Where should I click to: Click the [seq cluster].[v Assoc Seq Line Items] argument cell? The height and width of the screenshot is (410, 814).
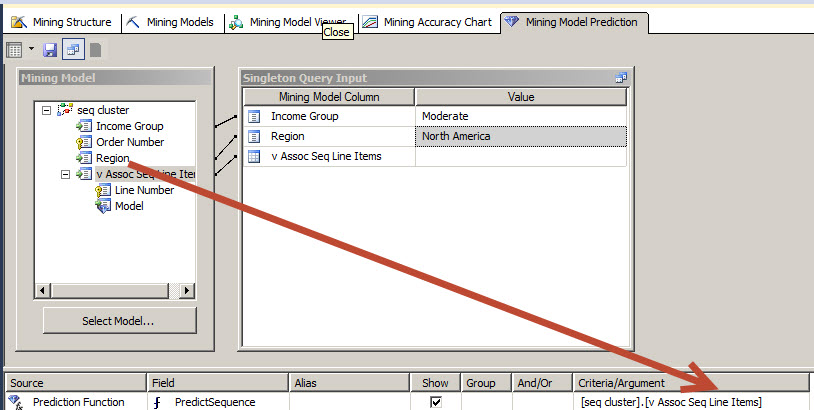click(690, 402)
